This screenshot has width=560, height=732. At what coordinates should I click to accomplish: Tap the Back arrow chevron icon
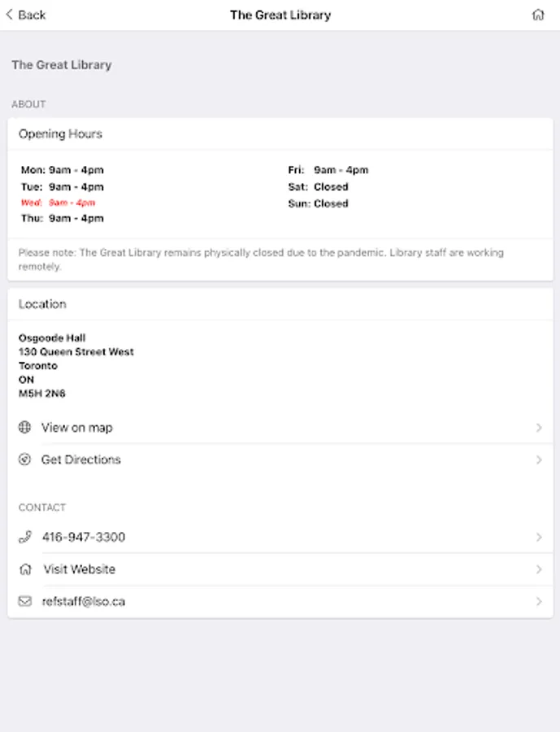coord(9,15)
